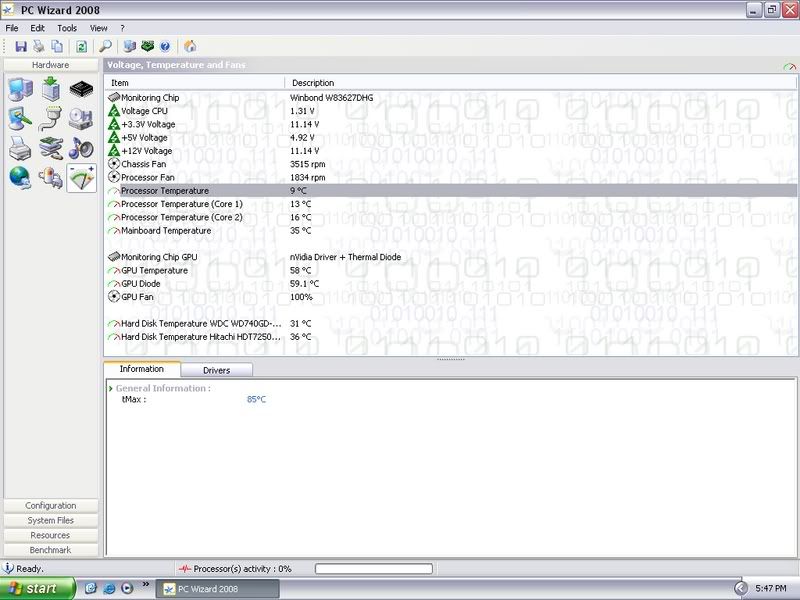Viewport: 800px width, 600px height.
Task: Open the Printers icon in Hardware panel
Action: pos(20,148)
